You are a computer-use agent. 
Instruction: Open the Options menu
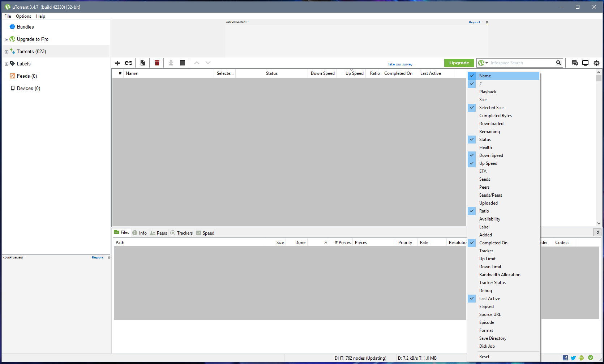pos(23,16)
